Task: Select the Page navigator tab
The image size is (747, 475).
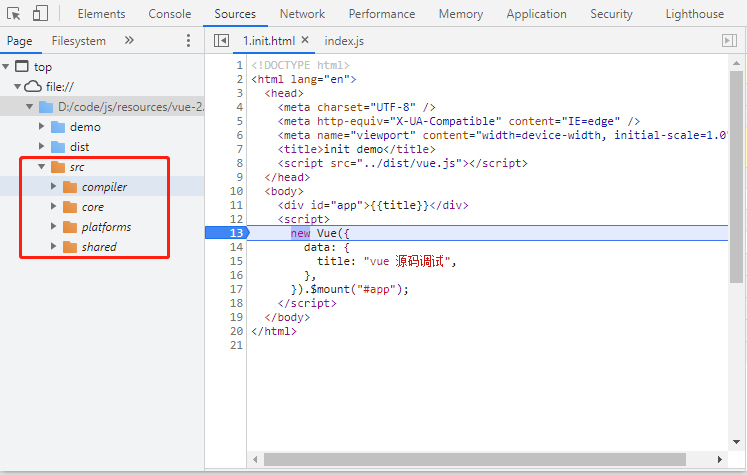Action: [20, 41]
